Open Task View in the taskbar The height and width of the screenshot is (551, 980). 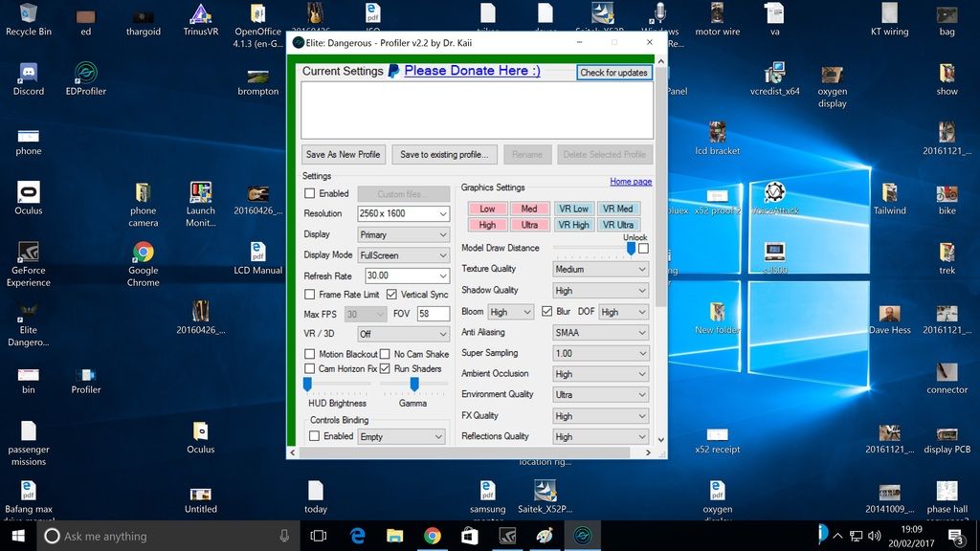pos(319,536)
